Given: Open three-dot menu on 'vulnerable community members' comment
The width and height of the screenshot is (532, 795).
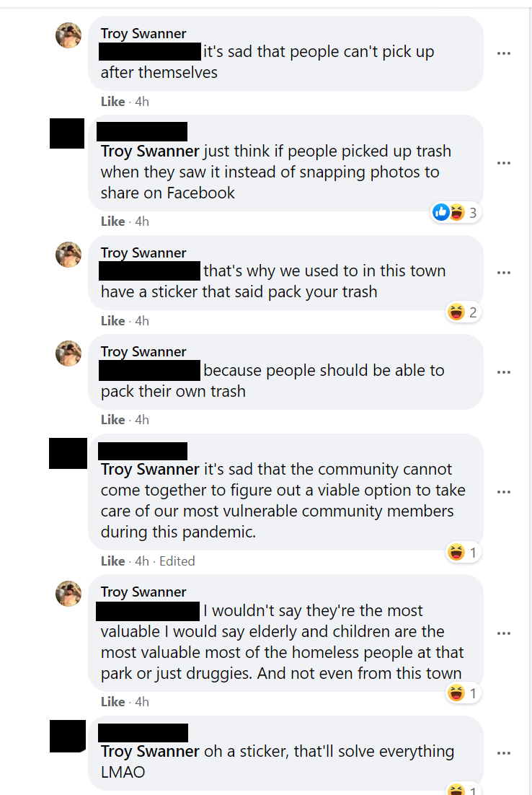Looking at the screenshot, I should tap(504, 492).
